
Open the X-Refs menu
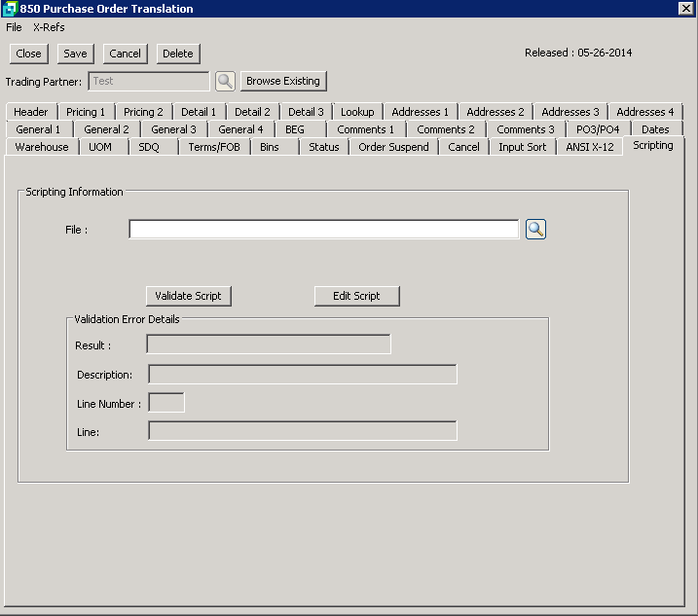pos(49,27)
